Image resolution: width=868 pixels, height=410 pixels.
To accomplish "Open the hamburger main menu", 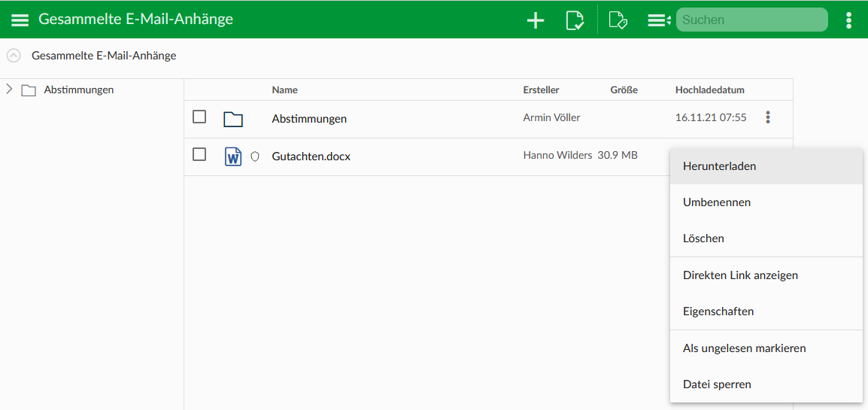I will (x=20, y=20).
